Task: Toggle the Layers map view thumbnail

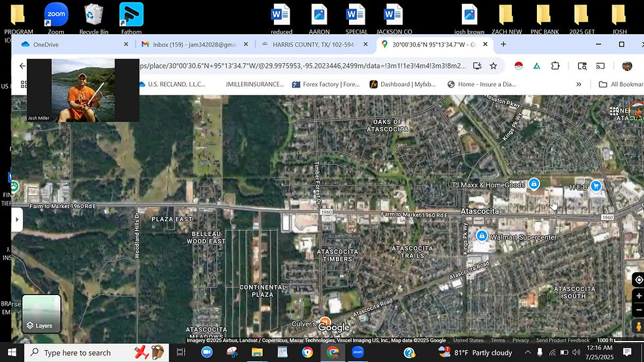Action: 41,313
